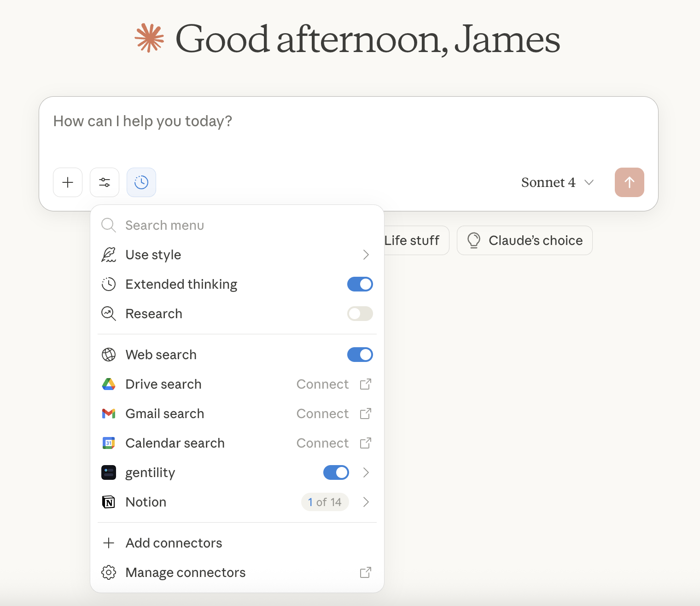
Task: Click the Google Calendar icon
Action: (x=109, y=443)
